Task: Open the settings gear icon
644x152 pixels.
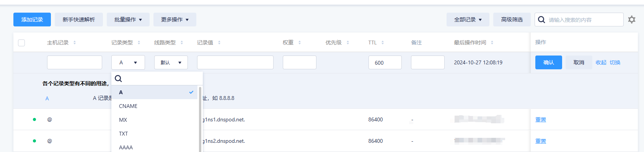Action: pyautogui.click(x=632, y=20)
